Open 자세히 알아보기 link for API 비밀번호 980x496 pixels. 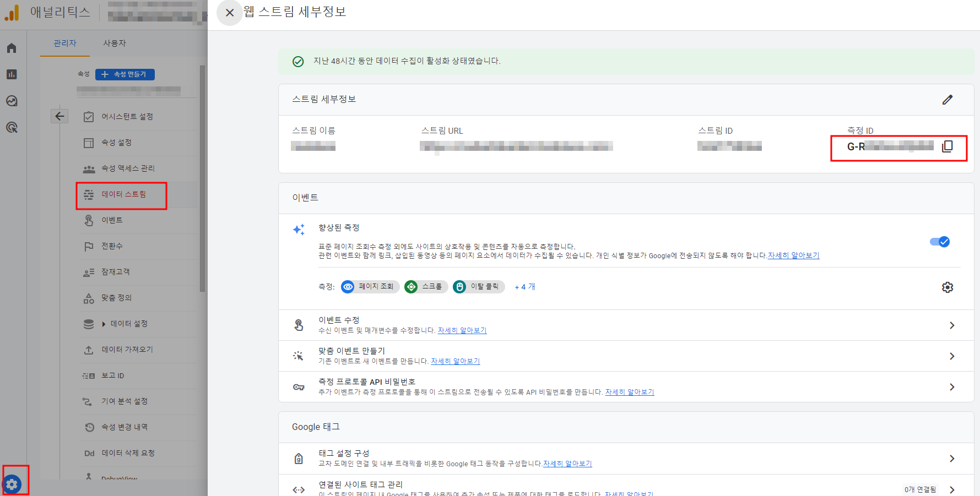[630, 392]
